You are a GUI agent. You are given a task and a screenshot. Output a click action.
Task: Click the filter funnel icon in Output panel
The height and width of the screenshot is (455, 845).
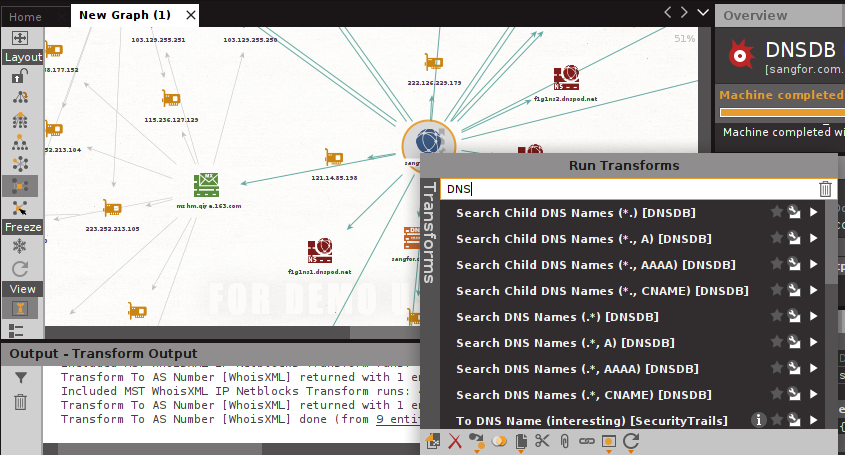click(x=20, y=378)
